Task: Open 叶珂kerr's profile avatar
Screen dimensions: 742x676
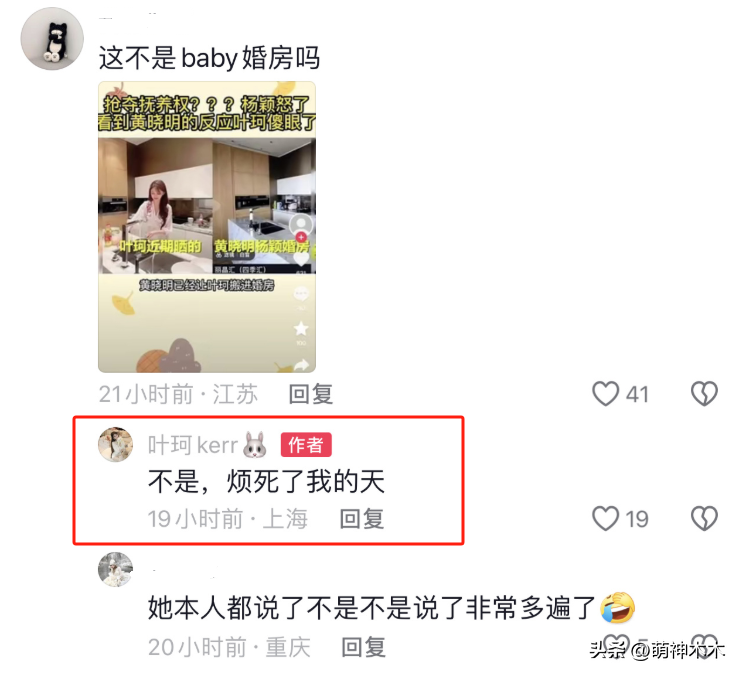Action: (115, 444)
